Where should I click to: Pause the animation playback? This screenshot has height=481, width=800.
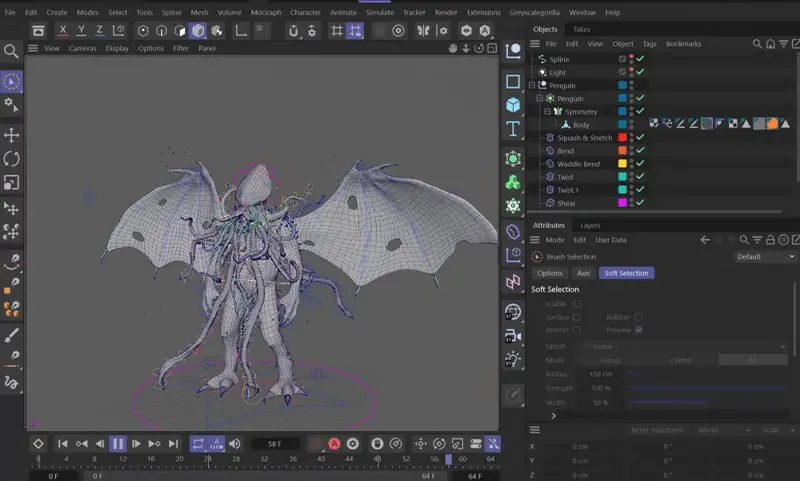(x=118, y=444)
